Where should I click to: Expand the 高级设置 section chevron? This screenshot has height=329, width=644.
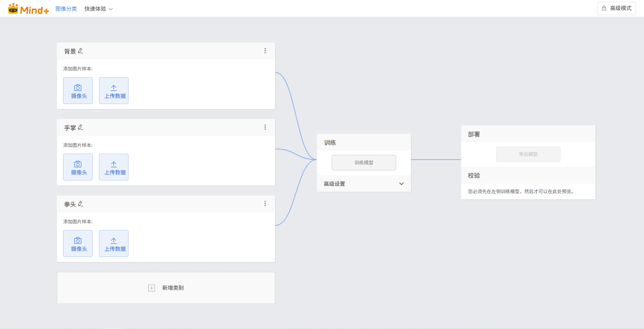tap(401, 184)
